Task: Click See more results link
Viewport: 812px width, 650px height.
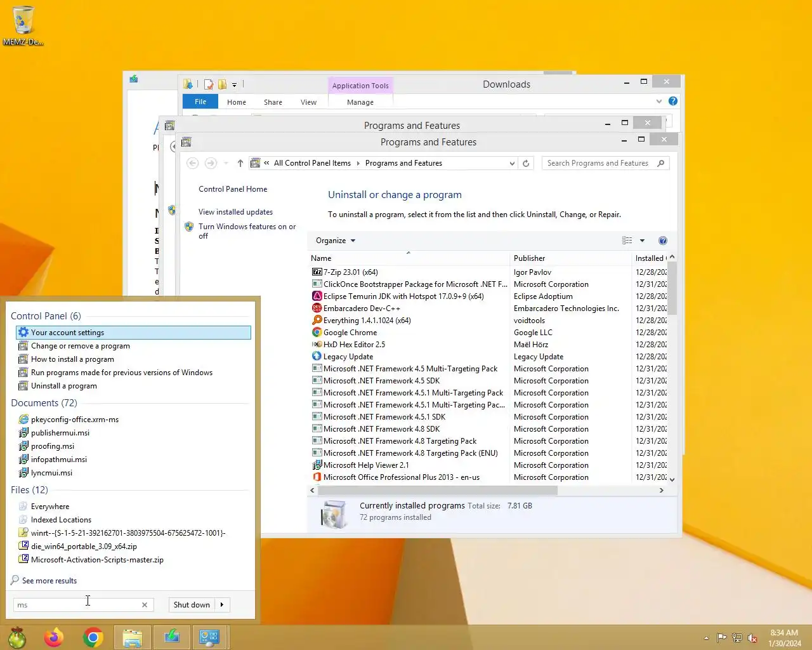Action: pyautogui.click(x=49, y=581)
